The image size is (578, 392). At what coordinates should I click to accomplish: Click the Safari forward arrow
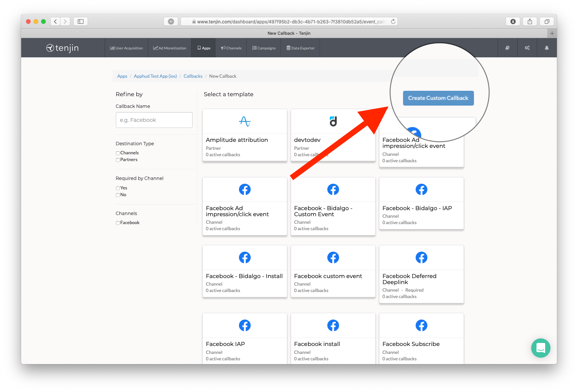tap(65, 22)
